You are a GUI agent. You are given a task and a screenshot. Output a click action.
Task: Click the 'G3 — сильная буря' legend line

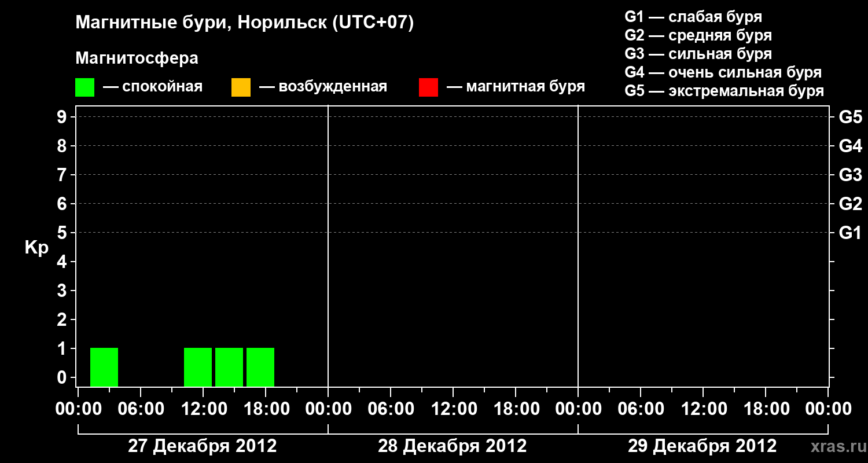point(698,54)
